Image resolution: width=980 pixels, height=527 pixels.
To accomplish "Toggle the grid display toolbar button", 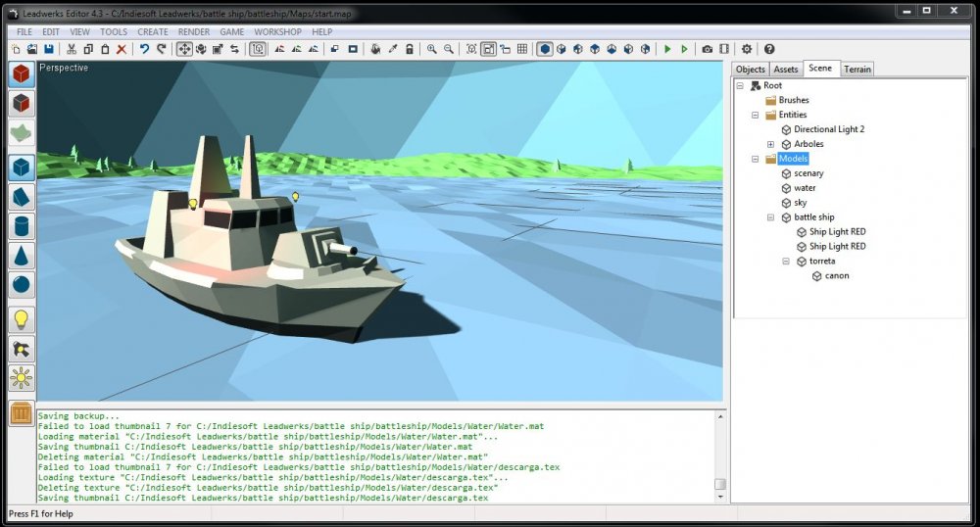I will [x=522, y=49].
